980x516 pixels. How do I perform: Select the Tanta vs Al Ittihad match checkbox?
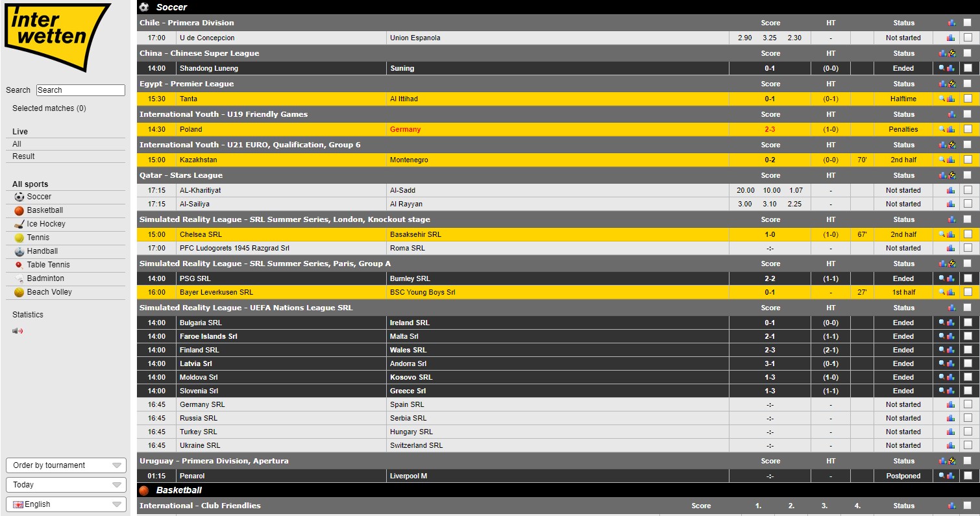tap(968, 99)
